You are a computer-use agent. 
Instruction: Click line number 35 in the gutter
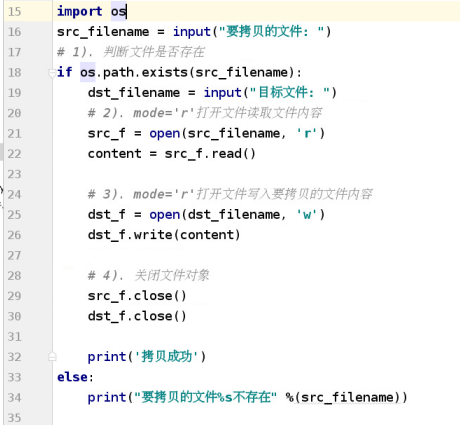(x=14, y=418)
